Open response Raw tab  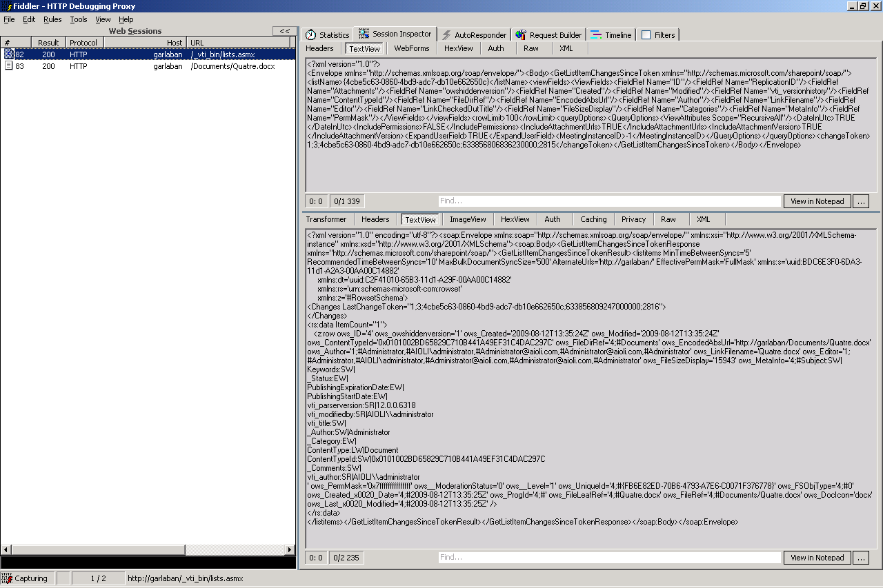click(x=668, y=219)
